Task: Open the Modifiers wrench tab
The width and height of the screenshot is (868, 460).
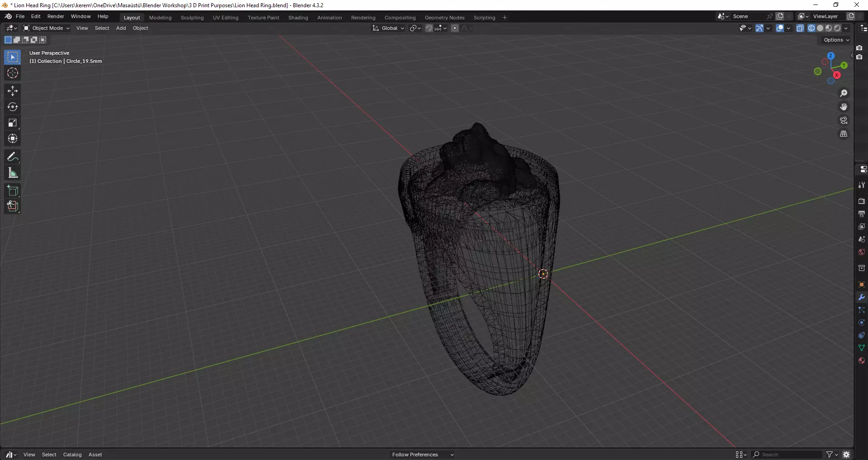Action: (862, 297)
